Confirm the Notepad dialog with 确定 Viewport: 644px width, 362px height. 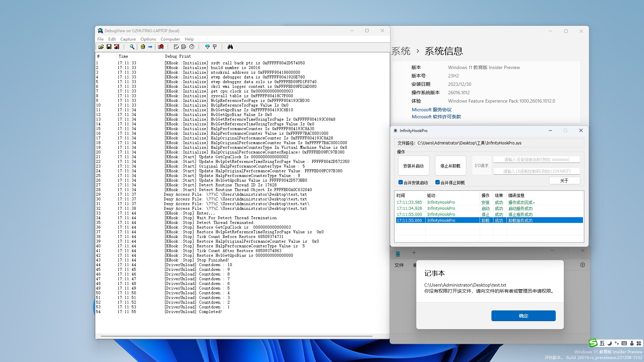point(523,316)
